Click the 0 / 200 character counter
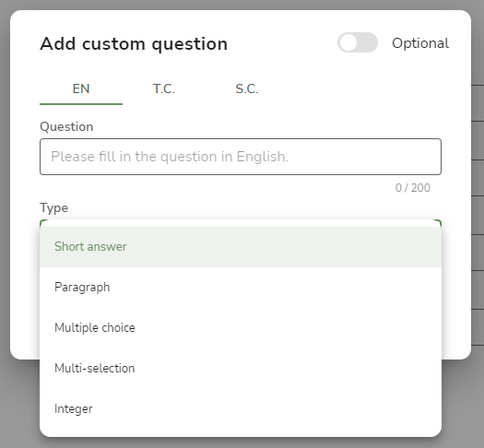This screenshot has height=448, width=484. tap(413, 188)
